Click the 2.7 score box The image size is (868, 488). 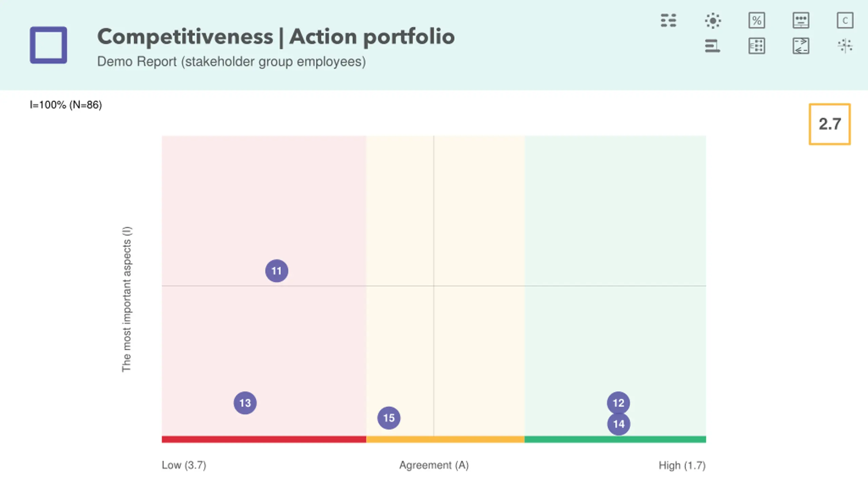pos(830,124)
